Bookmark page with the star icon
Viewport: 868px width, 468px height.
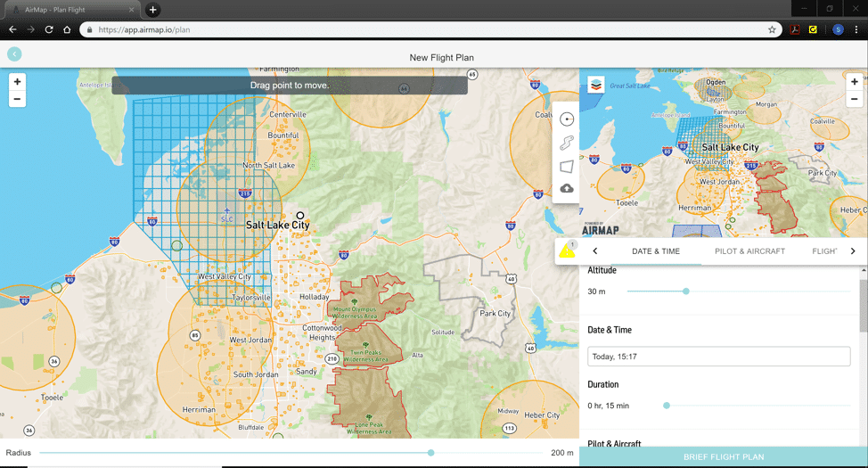coord(772,29)
